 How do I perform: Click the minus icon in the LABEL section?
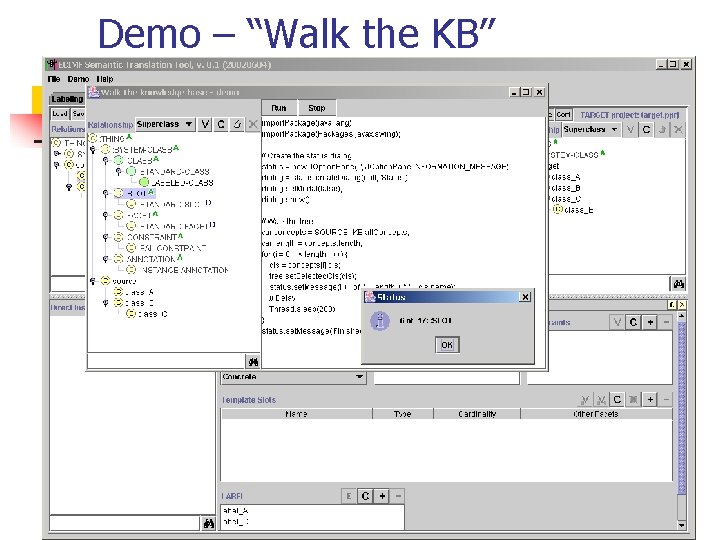pos(398,496)
